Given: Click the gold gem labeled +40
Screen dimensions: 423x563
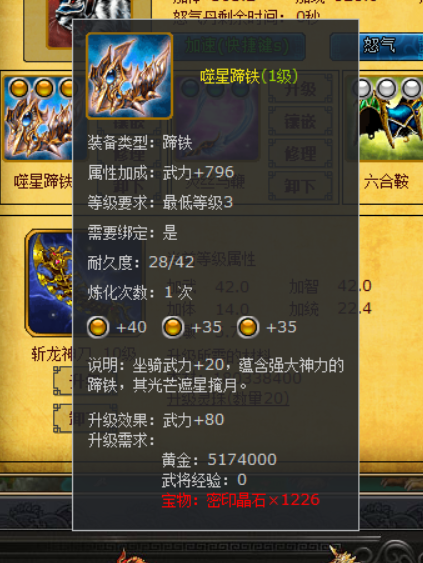Looking at the screenshot, I should [98, 327].
